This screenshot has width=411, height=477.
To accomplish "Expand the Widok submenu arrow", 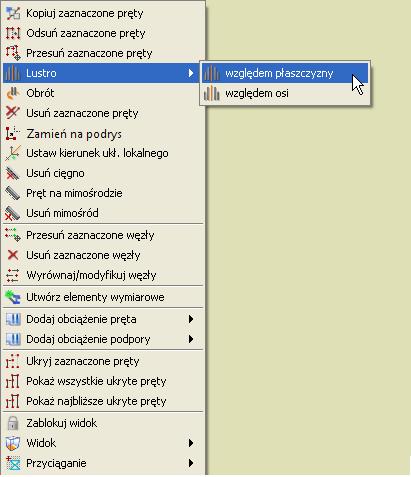I will pos(191,443).
